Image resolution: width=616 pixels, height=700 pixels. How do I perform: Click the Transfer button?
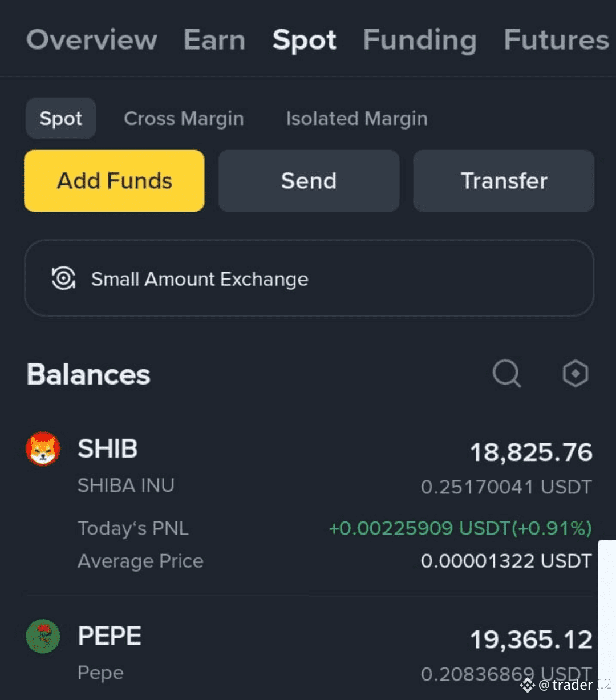tap(504, 181)
